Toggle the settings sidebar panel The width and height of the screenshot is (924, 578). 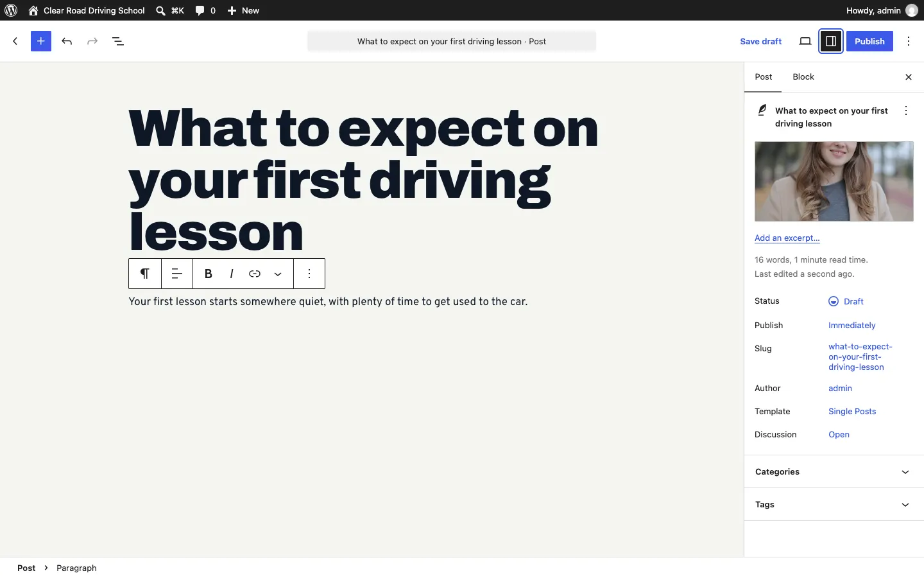click(831, 41)
